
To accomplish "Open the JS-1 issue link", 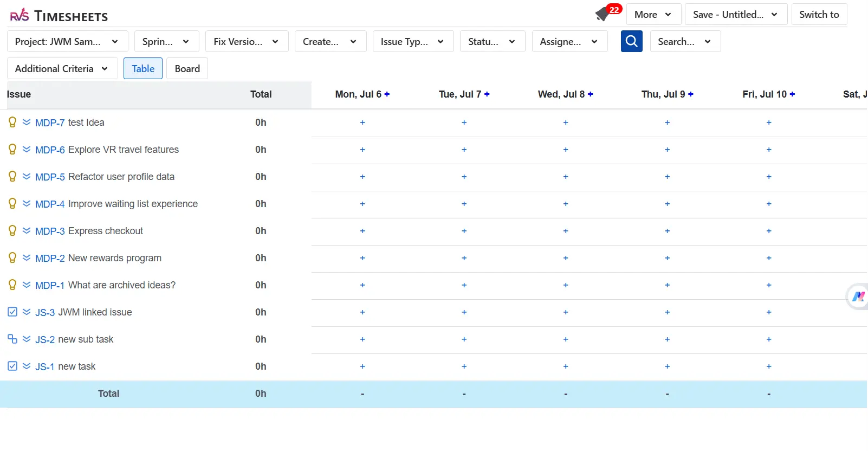I will 45,367.
